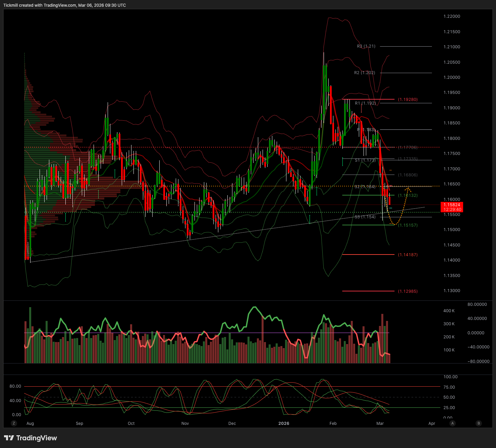Viewport: 496px width, 448px height.
Task: Click the Mar label on time axis
Action: tap(380, 423)
